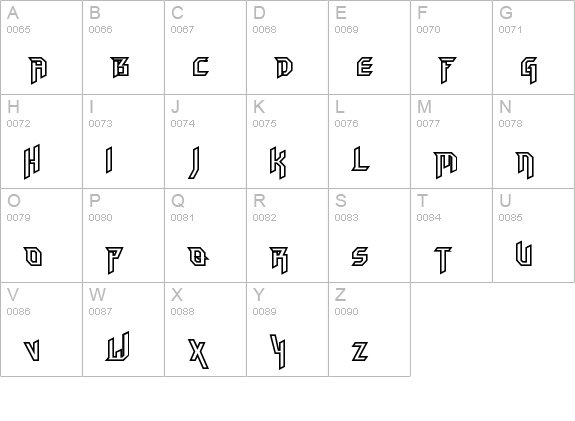Select the M glyph character
Screen dimensions: 575x421
coord(446,165)
